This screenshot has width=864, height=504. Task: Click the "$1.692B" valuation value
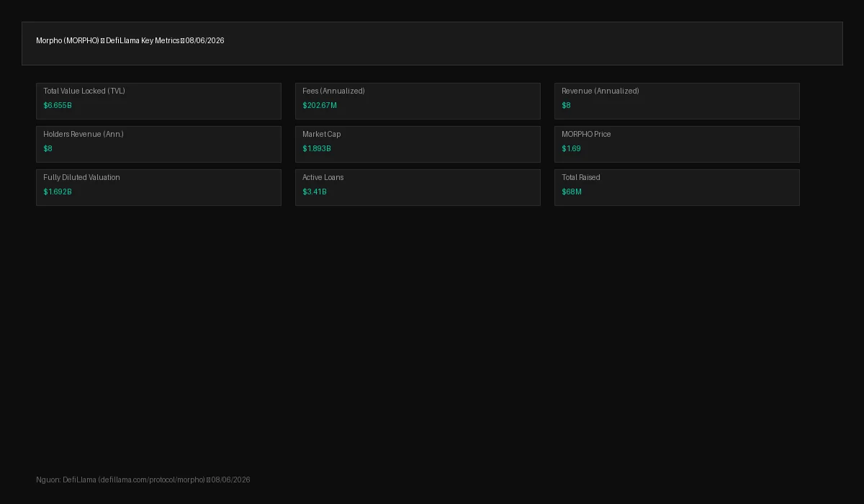coord(58,192)
